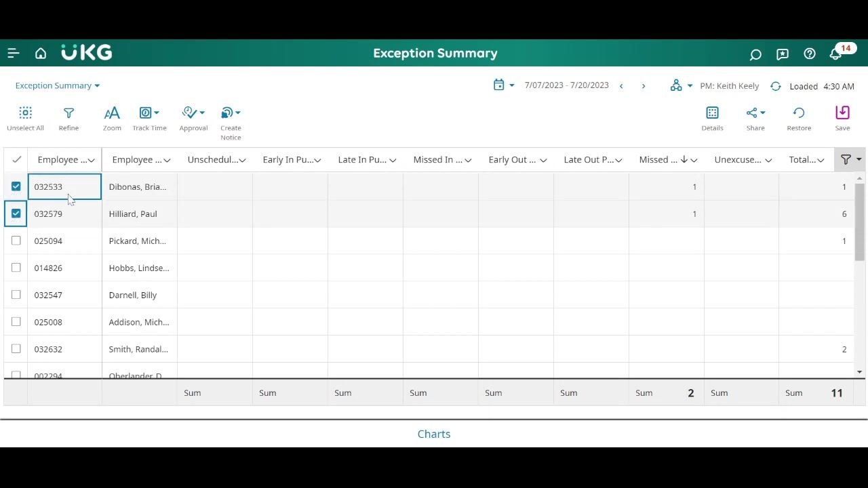Image resolution: width=868 pixels, height=488 pixels.
Task: Tick the checkbox for Darnell, Billy
Action: pos(16,295)
